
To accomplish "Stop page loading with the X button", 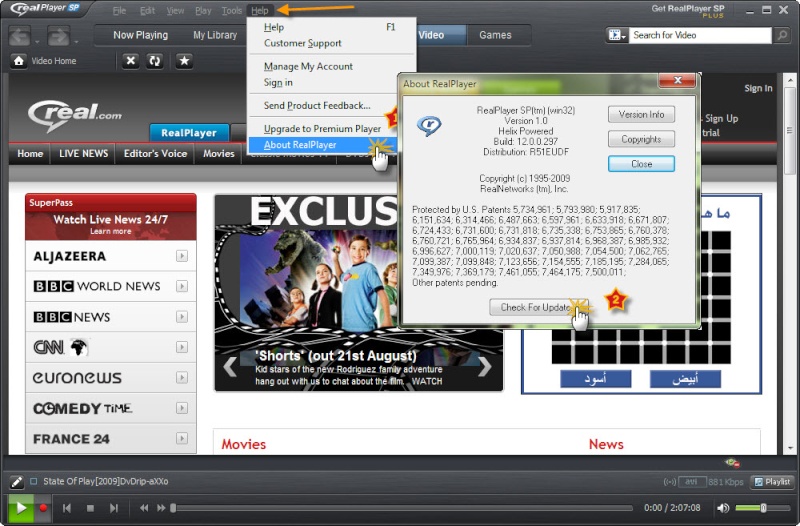I will coord(131,61).
